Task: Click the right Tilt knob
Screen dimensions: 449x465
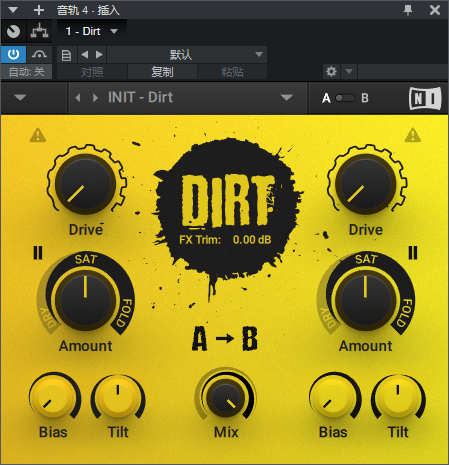Action: coord(398,397)
